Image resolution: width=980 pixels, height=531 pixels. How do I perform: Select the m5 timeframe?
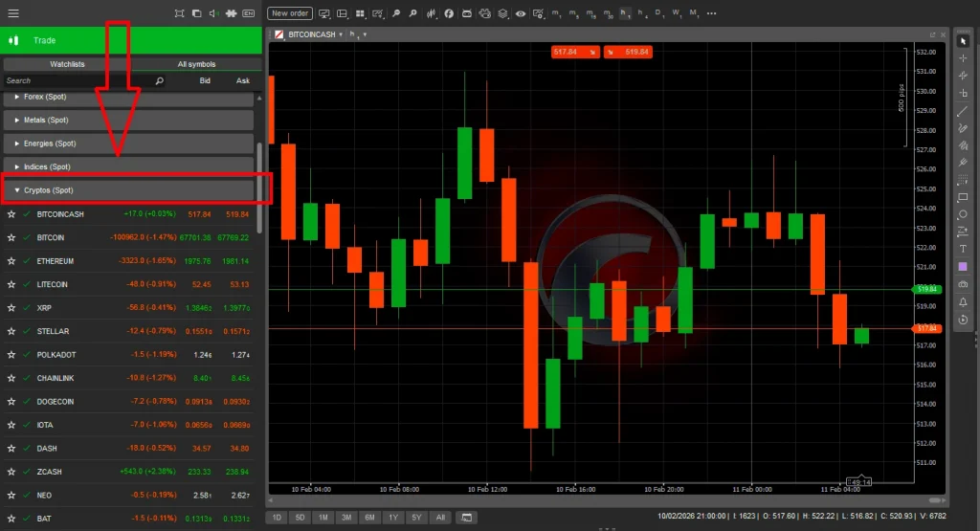point(573,13)
